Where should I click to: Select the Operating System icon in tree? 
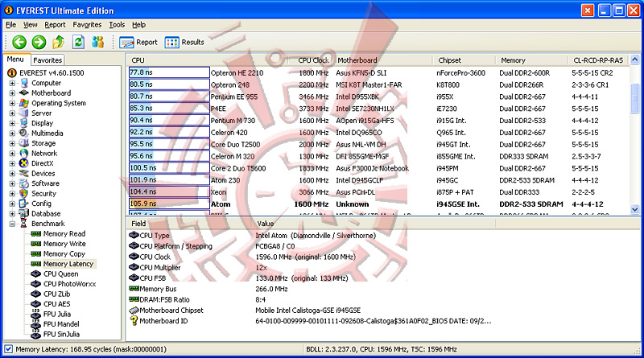[x=24, y=103]
